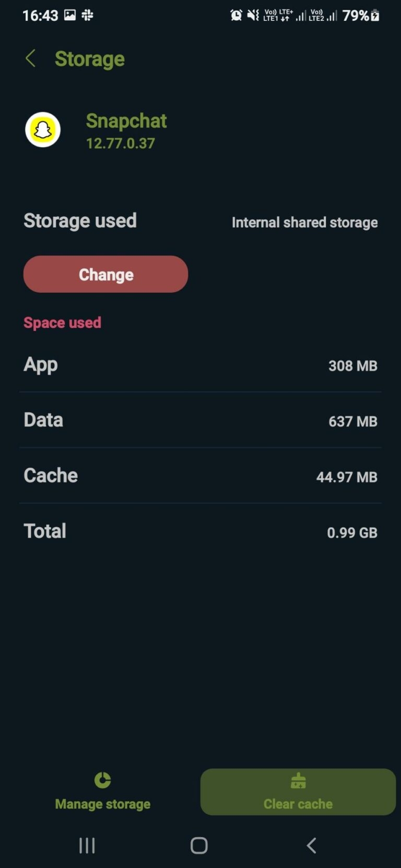Viewport: 401px width, 868px height.
Task: Tap the alarm clock status icon
Action: [236, 16]
